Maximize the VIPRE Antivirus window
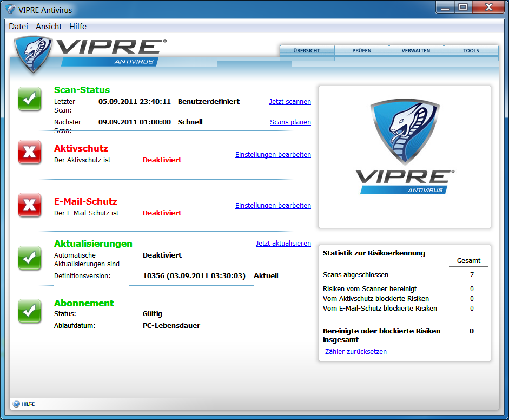Screen dimensions: 509x420 tap(463, 7)
